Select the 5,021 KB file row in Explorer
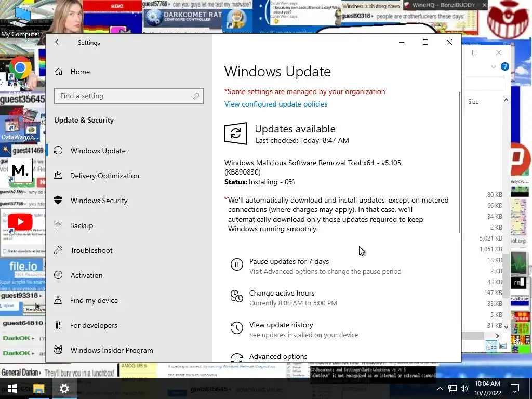 pyautogui.click(x=490, y=238)
